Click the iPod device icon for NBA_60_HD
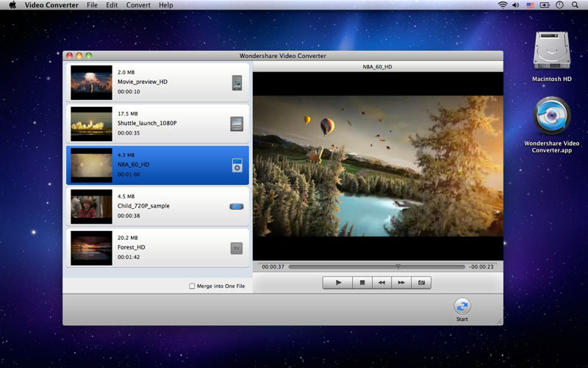This screenshot has width=588, height=368. 237,165
